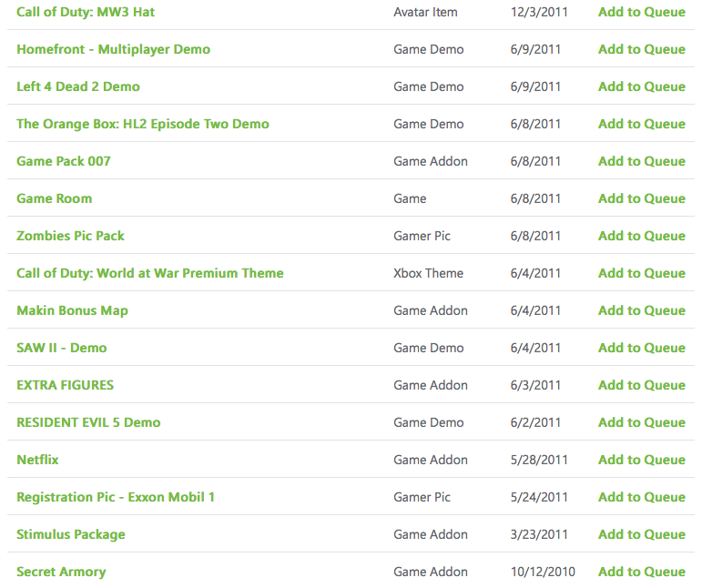Add Zombies Pic Pack to queue
This screenshot has width=722, height=588.
[x=642, y=236]
